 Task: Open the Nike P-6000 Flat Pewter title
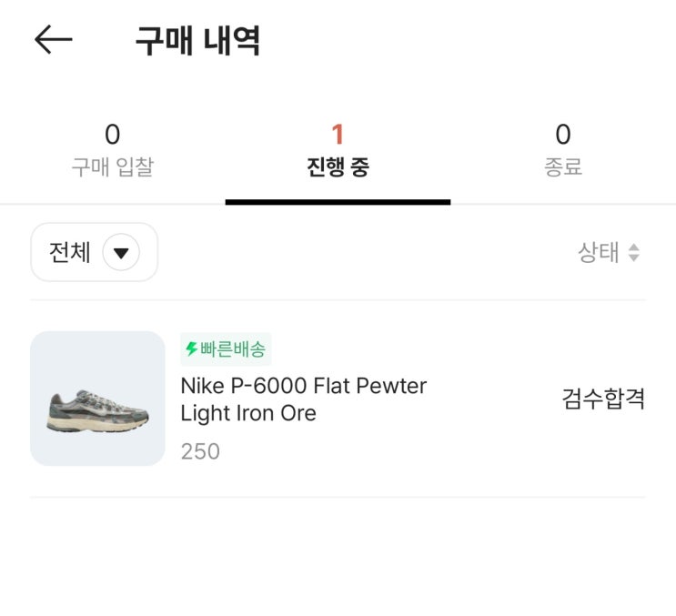[x=303, y=386]
